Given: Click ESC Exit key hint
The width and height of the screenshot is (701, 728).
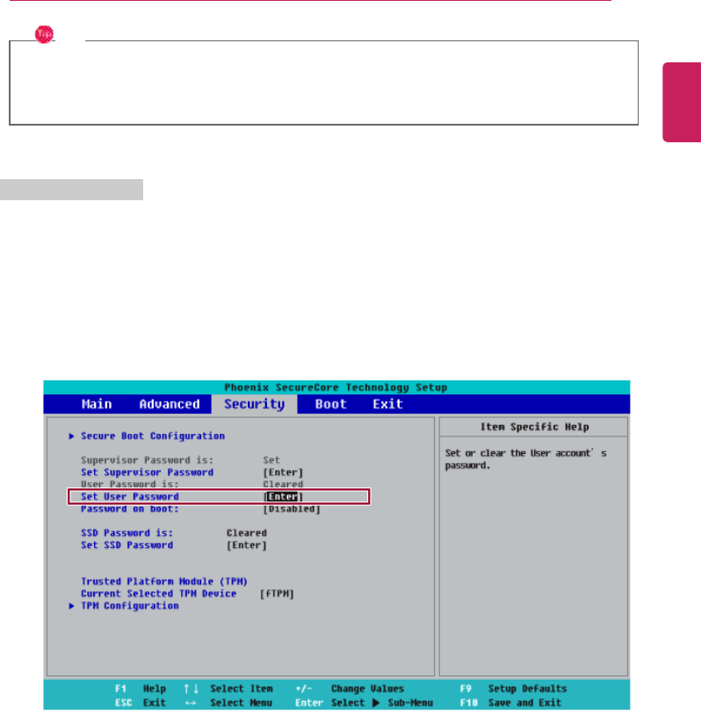Looking at the screenshot, I should (x=141, y=703).
